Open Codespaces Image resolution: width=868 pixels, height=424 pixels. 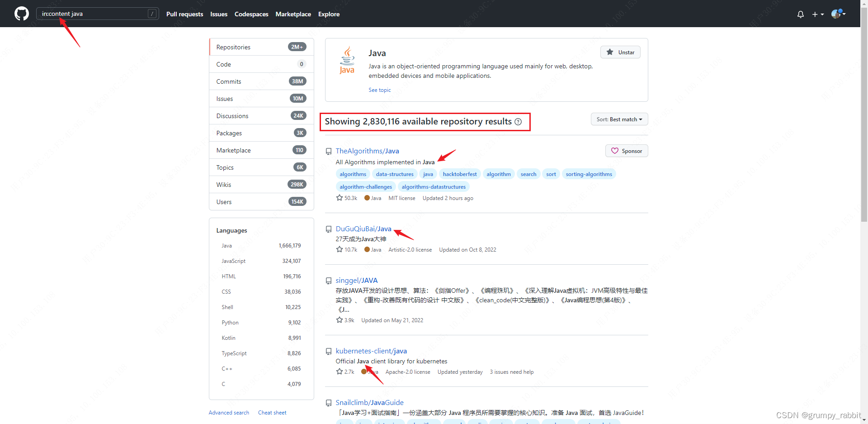point(251,14)
